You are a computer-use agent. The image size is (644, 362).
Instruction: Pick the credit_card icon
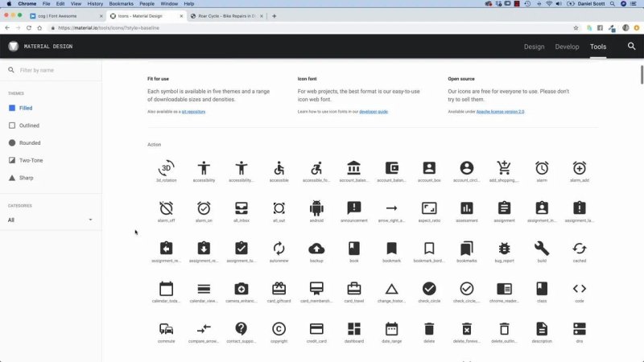coord(316,329)
